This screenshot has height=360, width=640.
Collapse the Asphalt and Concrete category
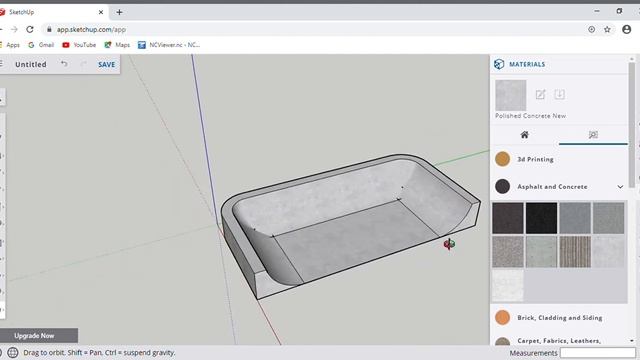[x=620, y=187]
